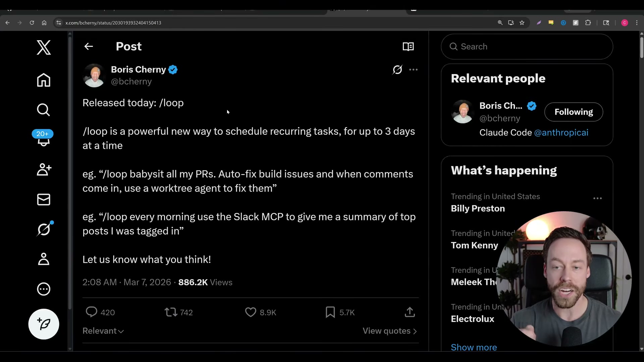This screenshot has width=644, height=362.
Task: Go to Home feed icon
Action: point(44,80)
